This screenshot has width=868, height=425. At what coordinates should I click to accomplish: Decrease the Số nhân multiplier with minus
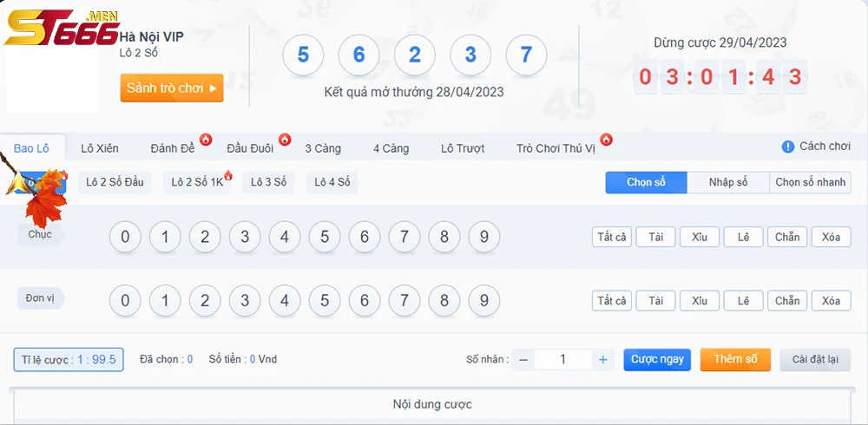[x=523, y=360]
